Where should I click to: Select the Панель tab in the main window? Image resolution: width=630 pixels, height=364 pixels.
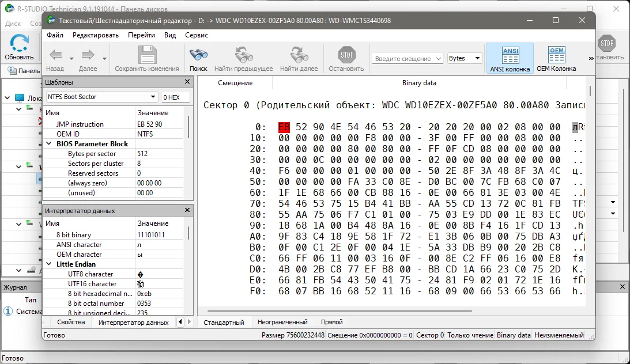24,71
